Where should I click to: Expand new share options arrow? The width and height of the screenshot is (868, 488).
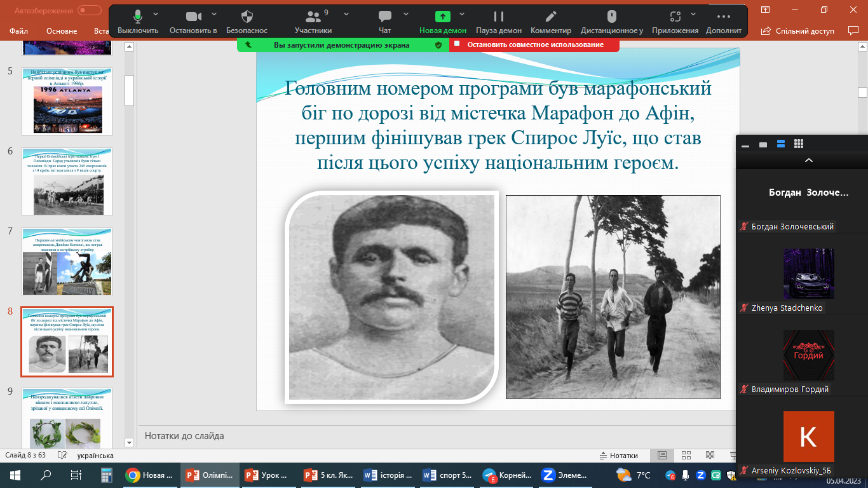pos(462,13)
